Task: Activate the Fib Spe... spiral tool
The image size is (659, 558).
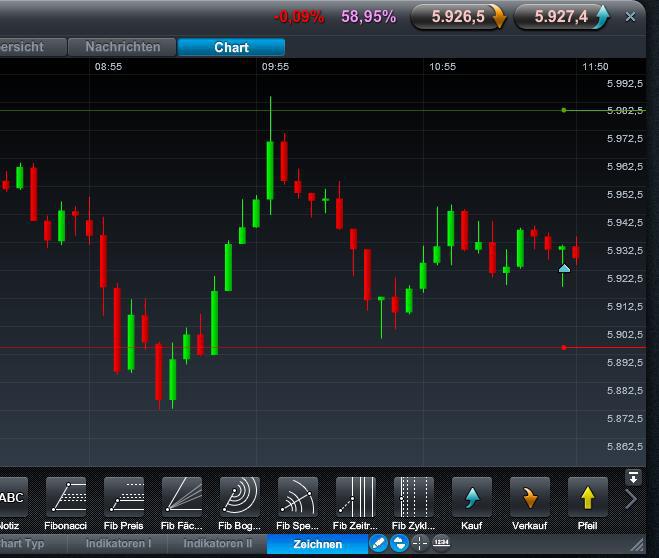Action: click(298, 497)
